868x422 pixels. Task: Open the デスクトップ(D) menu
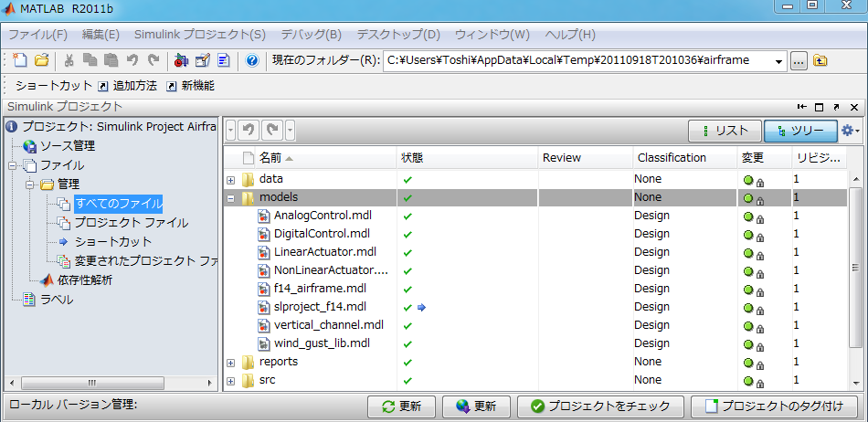coord(398,35)
